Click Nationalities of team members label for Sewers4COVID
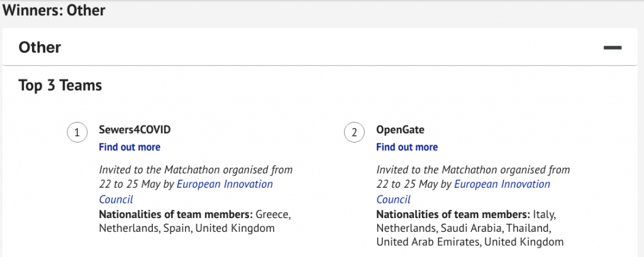Viewport: 644px width, 257px height. pyautogui.click(x=176, y=214)
